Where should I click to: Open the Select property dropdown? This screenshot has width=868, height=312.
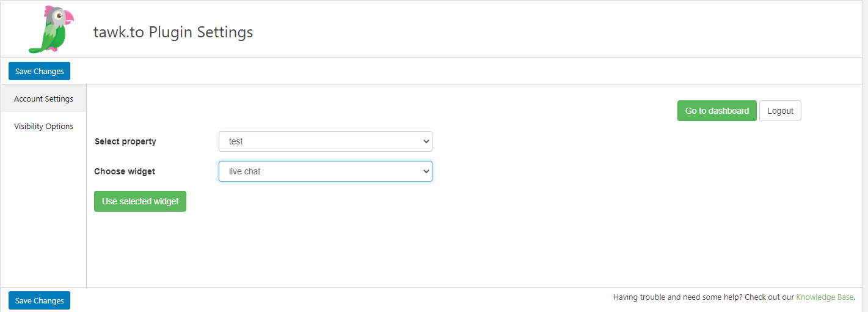point(326,141)
